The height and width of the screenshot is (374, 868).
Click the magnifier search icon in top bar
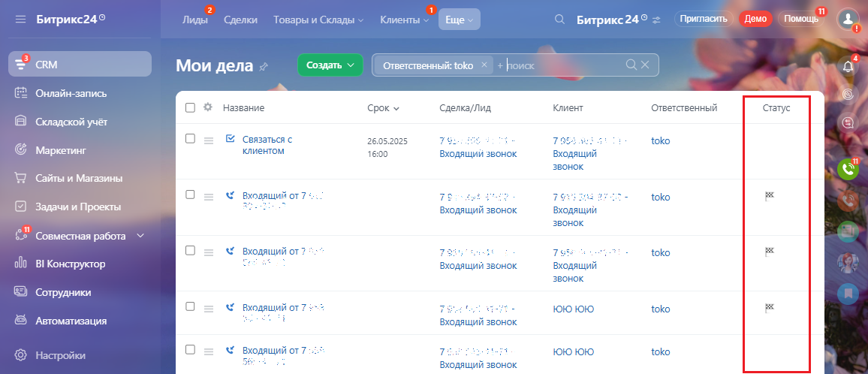pyautogui.click(x=559, y=20)
